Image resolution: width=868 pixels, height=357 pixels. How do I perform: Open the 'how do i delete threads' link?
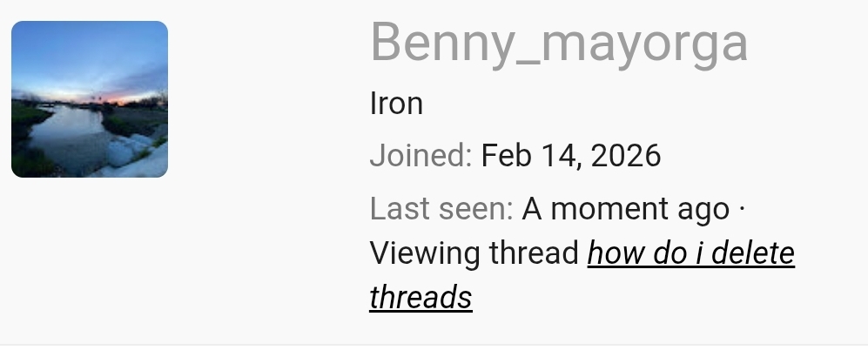(582, 275)
